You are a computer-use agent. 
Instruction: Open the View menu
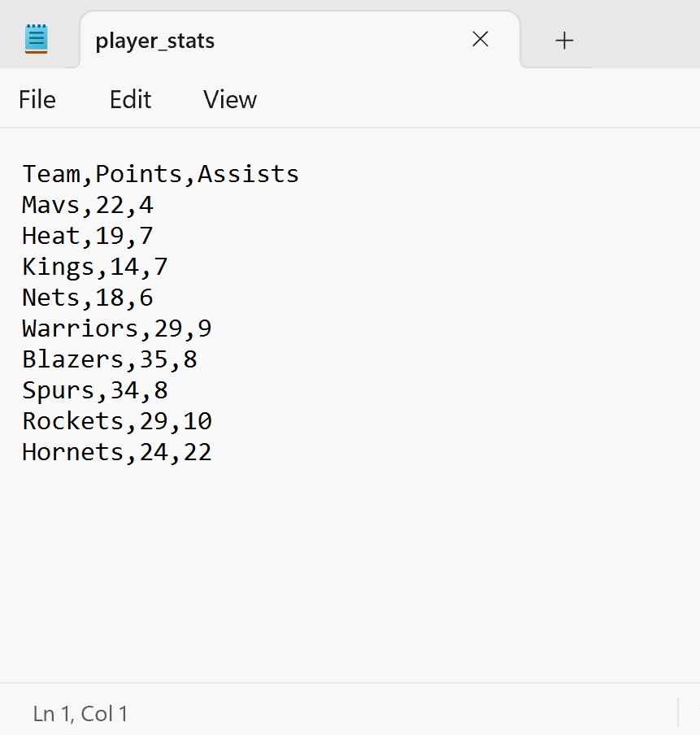(230, 99)
